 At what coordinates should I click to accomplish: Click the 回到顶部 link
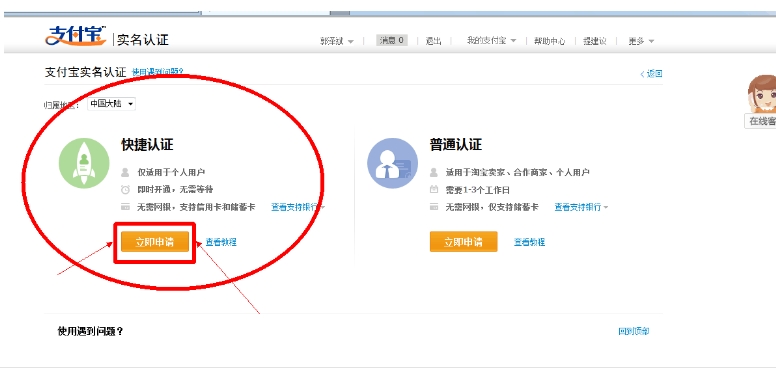point(633,331)
